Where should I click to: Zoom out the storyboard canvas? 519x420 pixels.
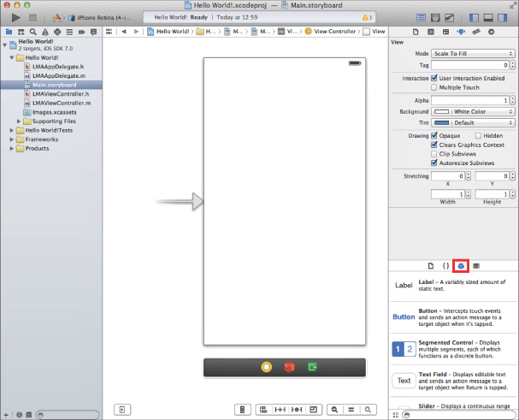pos(334,410)
